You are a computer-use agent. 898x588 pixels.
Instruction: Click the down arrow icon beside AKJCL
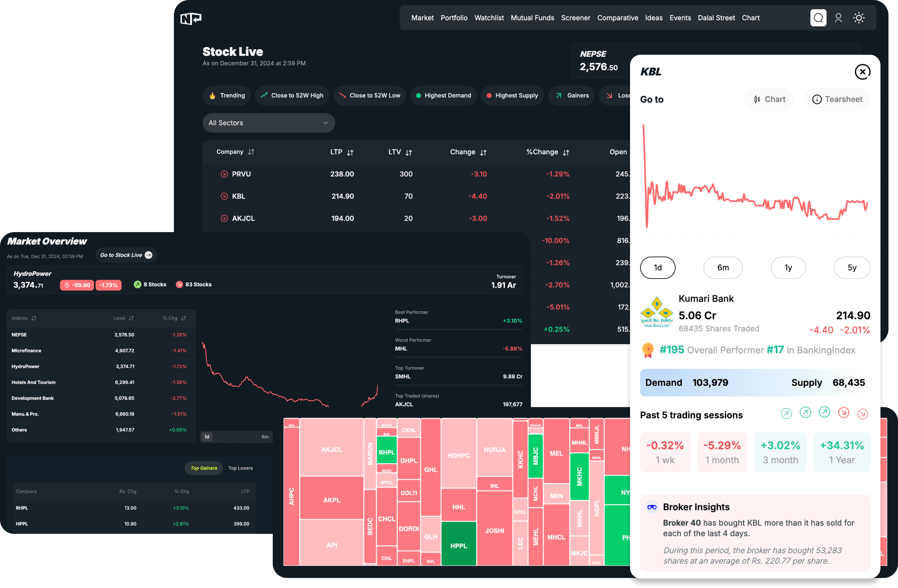(224, 218)
